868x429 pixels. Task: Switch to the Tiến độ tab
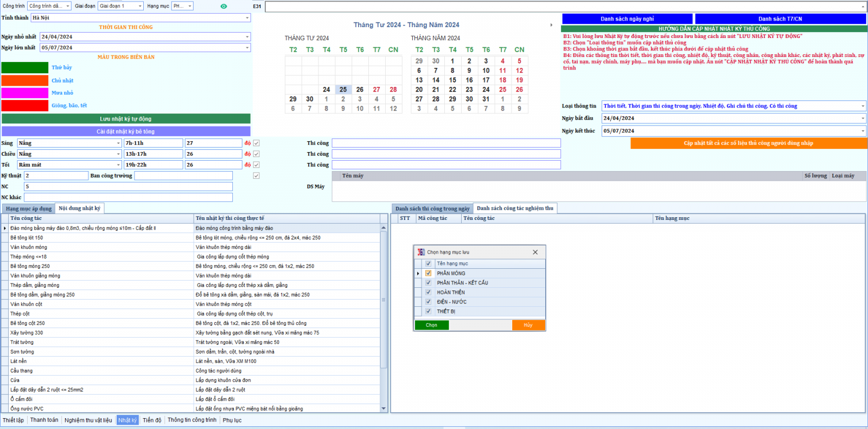(152, 420)
